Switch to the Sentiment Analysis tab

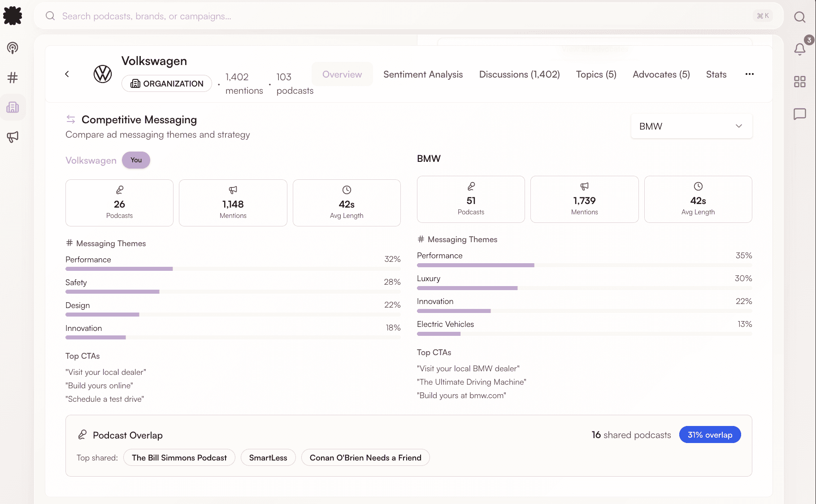pyautogui.click(x=423, y=74)
